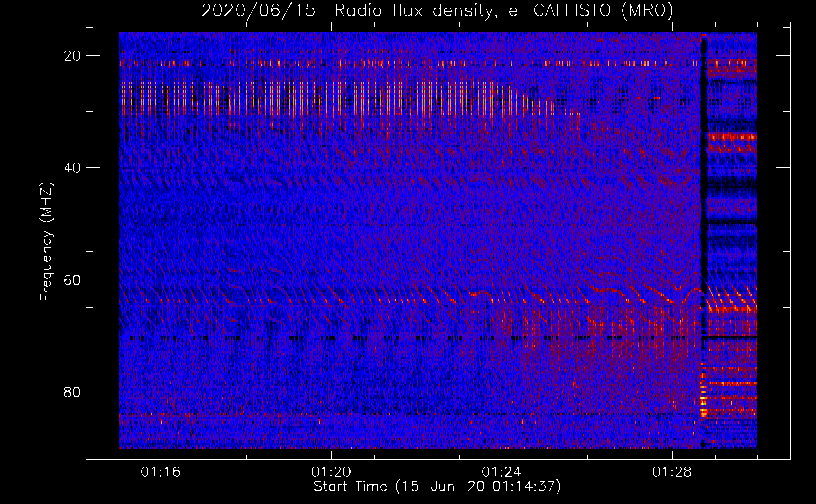Click the frequency tick label "80"
The height and width of the screenshot is (504, 816).
click(72, 392)
